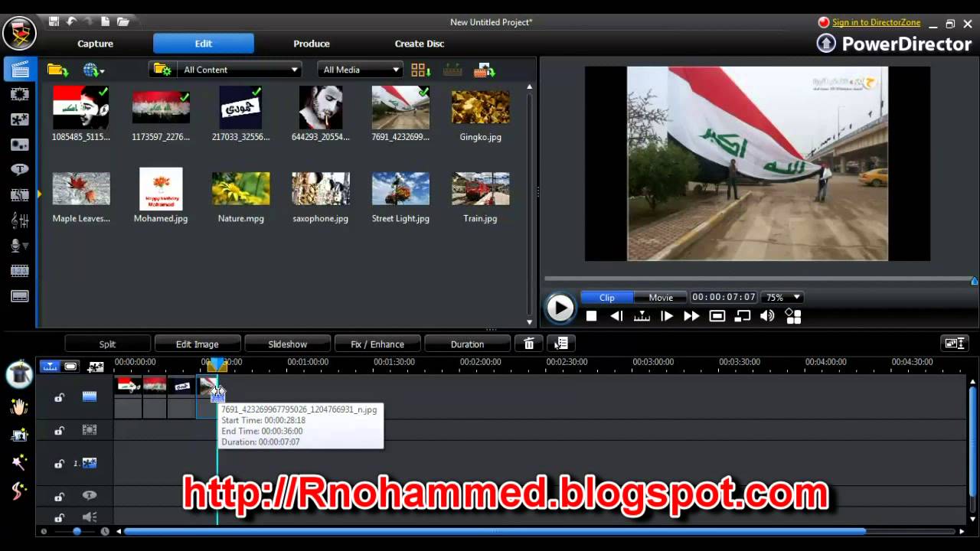
Task: Click the Explorer view folder icon
Action: 162,70
